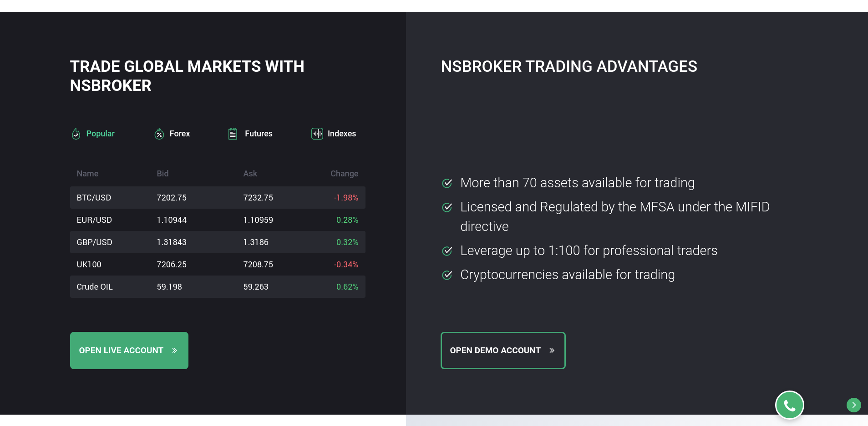Click the Forex percent drop icon
This screenshot has height=426, width=868.
(x=159, y=134)
